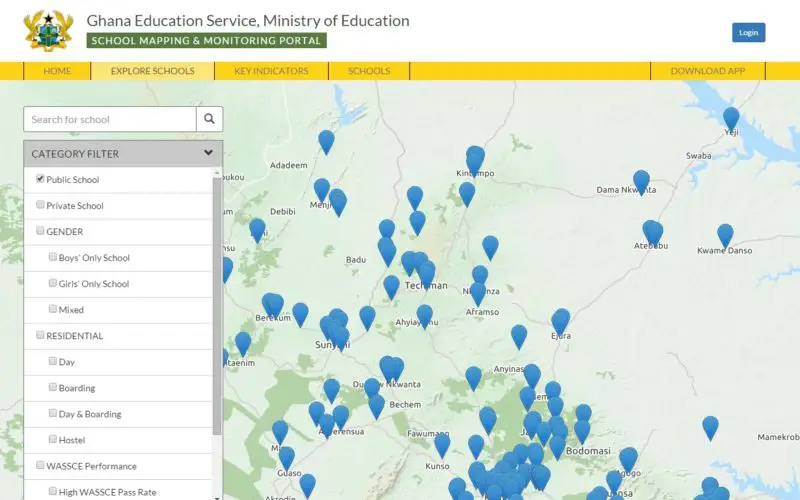This screenshot has width=800, height=500.
Task: Collapse the Category Filter chevron
Action: click(208, 153)
